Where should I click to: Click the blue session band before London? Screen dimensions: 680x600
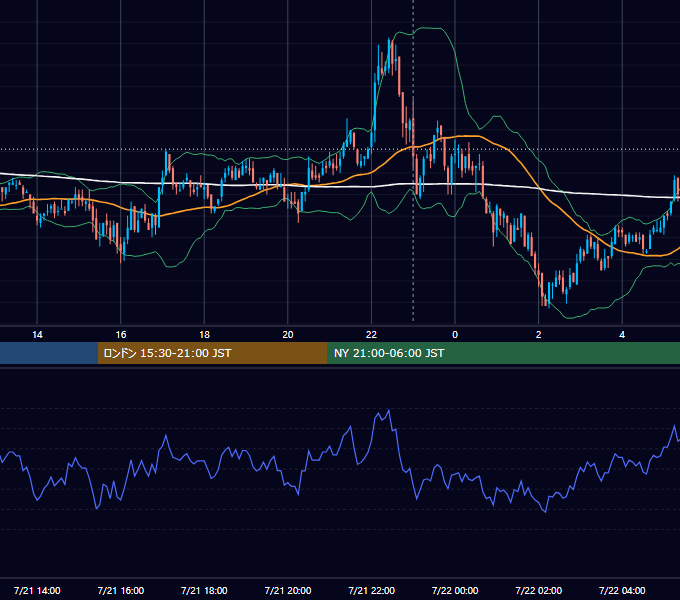[49, 353]
